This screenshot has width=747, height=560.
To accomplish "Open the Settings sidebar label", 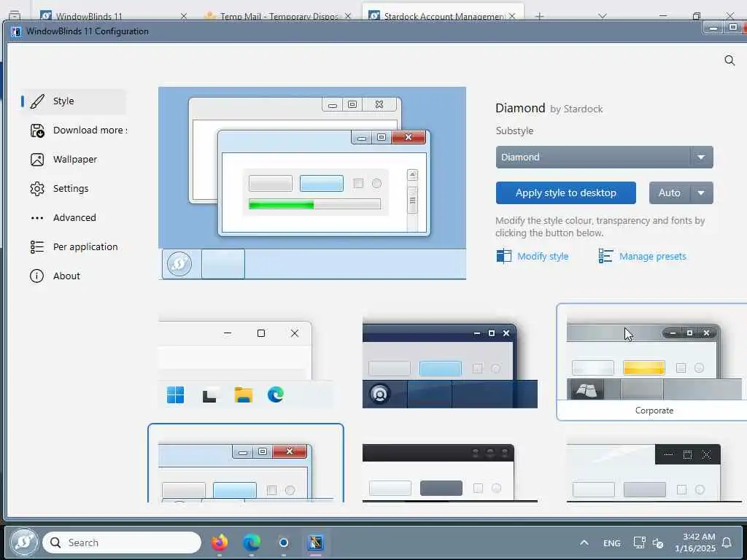I will pos(71,189).
